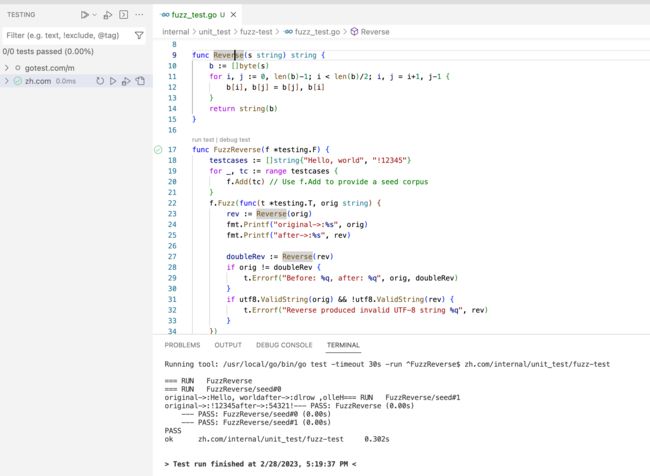Expand the zh.com test tree node

7,81
